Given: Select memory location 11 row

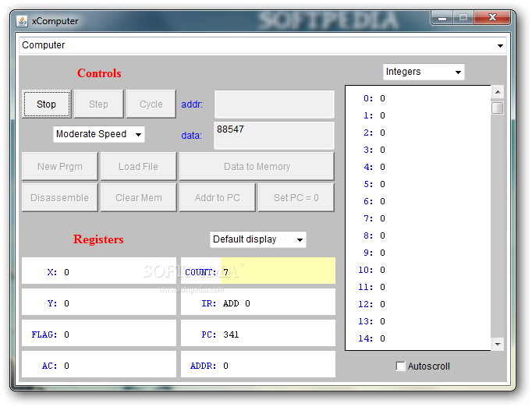Looking at the screenshot, I should pyautogui.click(x=418, y=287).
